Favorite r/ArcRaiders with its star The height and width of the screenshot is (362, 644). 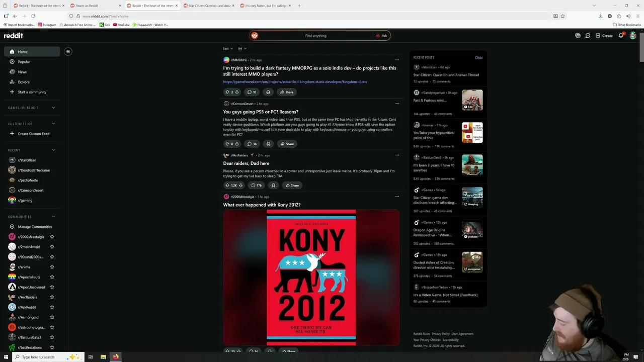[x=52, y=297]
